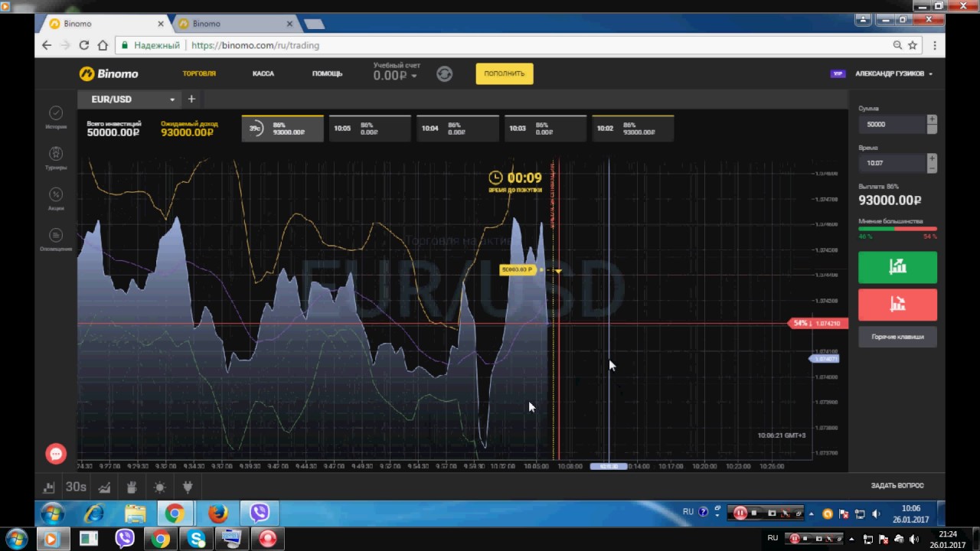Open the new tab button in Chrome

314,24
